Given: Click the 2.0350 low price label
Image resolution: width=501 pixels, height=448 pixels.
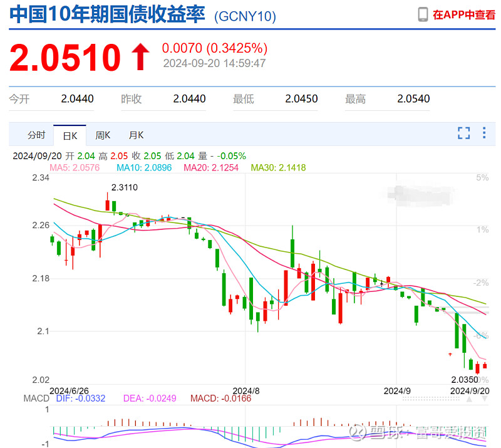Looking at the screenshot, I should 464,380.
